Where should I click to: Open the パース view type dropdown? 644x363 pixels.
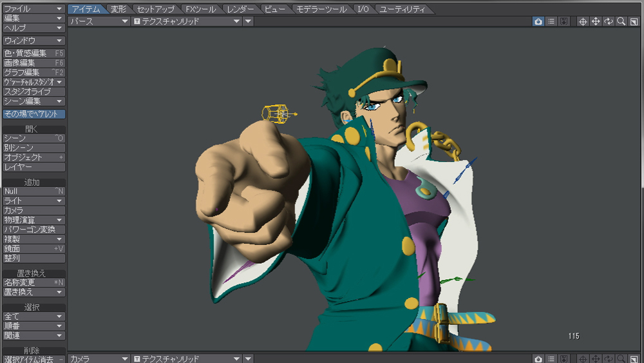click(x=99, y=21)
